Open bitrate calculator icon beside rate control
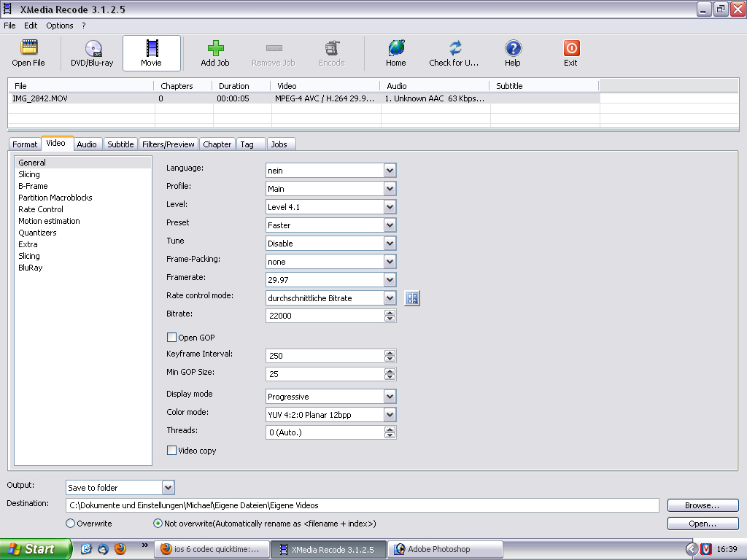This screenshot has height=560, width=747. (412, 298)
